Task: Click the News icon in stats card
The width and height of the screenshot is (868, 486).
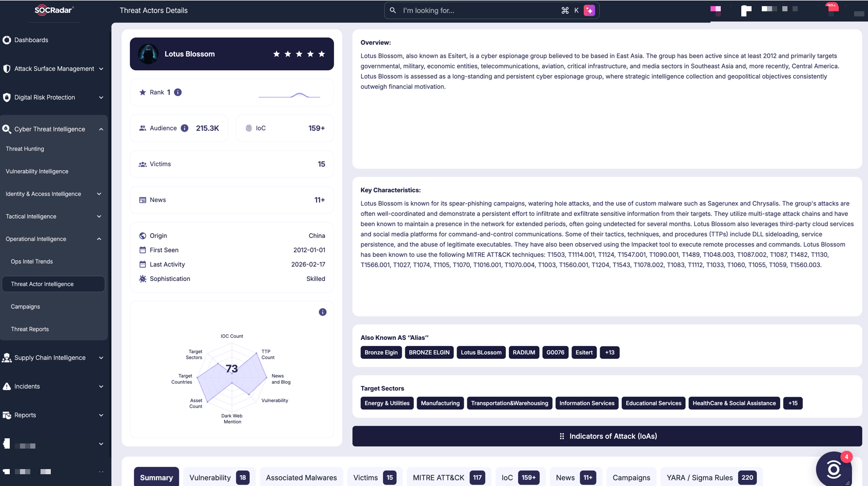Action: pos(143,200)
